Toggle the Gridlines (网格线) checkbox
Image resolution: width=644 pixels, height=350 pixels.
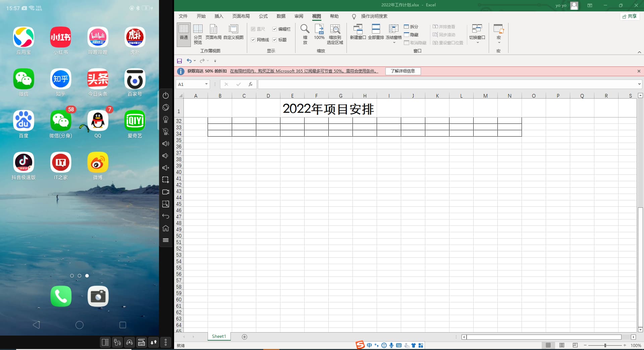[x=253, y=40]
